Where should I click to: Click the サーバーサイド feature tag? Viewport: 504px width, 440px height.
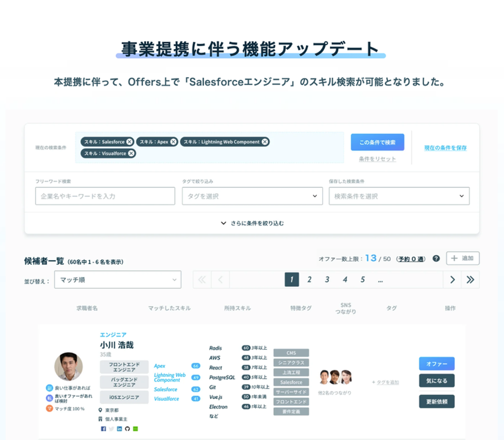click(291, 392)
